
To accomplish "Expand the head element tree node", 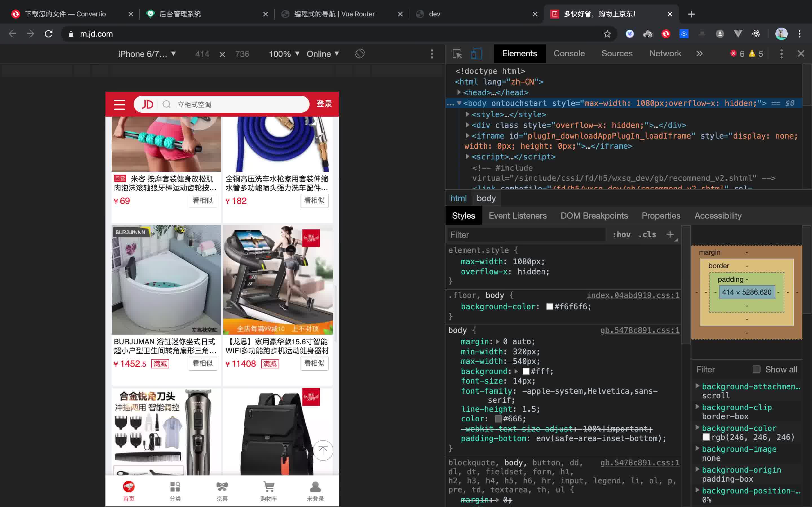I will click(x=460, y=92).
